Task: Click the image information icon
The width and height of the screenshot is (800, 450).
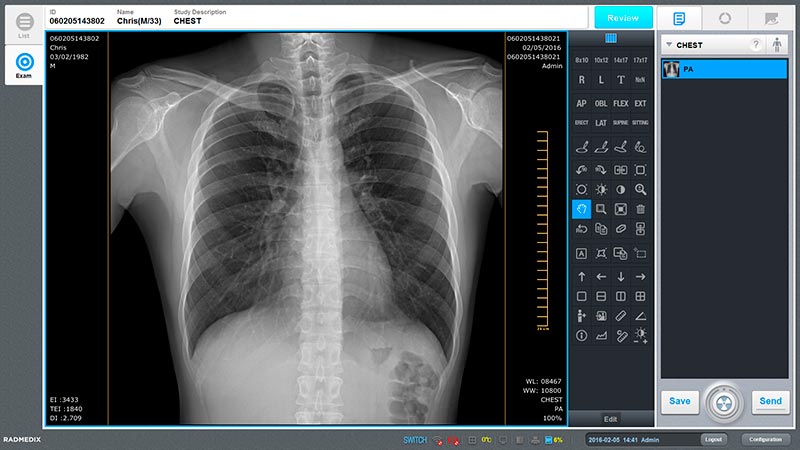Action: tap(581, 336)
